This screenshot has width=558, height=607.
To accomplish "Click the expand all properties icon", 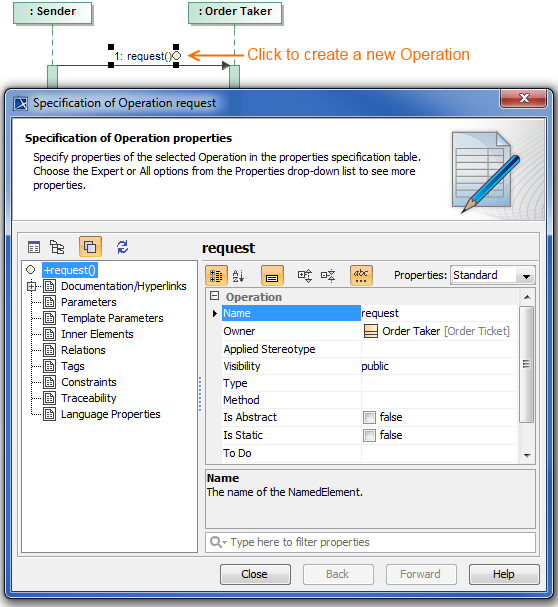I will (305, 276).
